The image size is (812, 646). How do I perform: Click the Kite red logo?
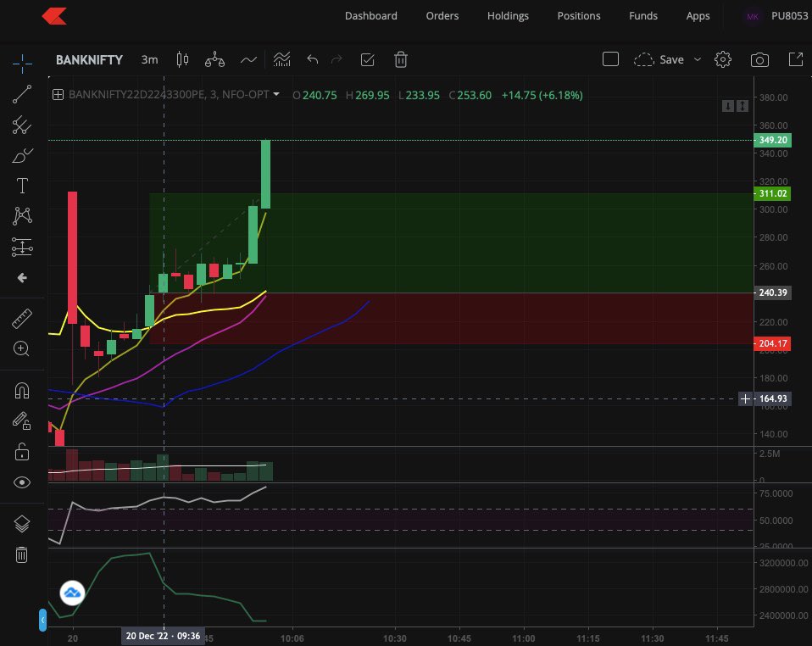pyautogui.click(x=54, y=16)
